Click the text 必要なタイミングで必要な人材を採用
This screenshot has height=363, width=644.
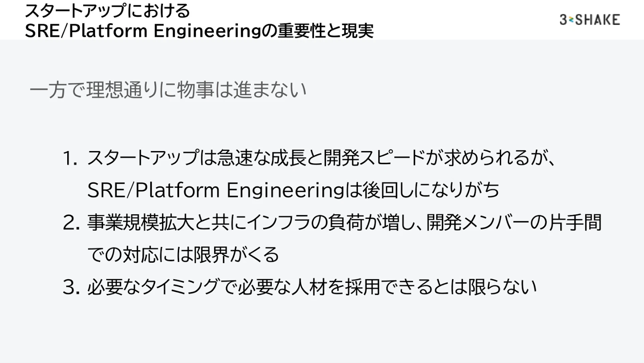tap(233, 287)
